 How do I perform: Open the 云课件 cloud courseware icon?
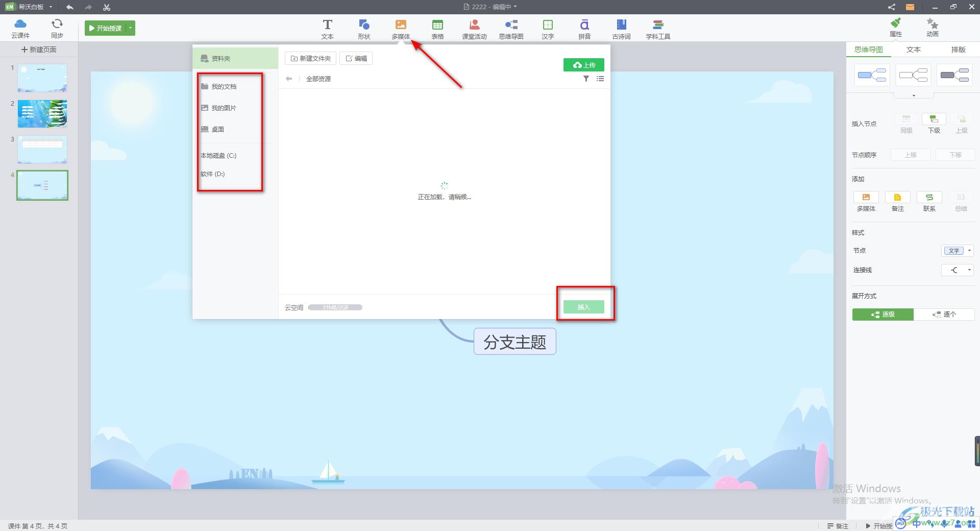(x=20, y=28)
